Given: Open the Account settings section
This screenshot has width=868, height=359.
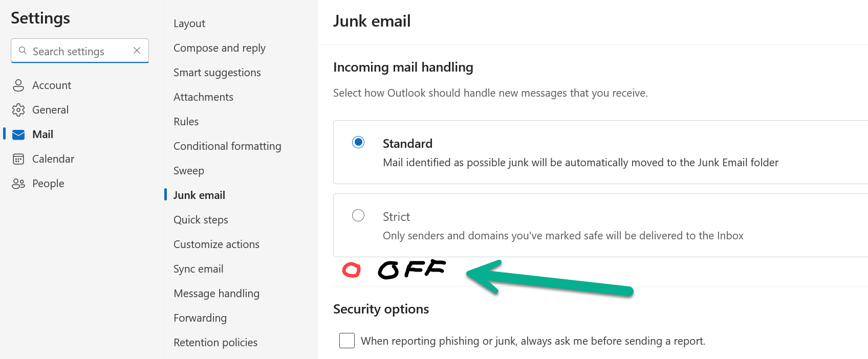Looking at the screenshot, I should [x=51, y=85].
